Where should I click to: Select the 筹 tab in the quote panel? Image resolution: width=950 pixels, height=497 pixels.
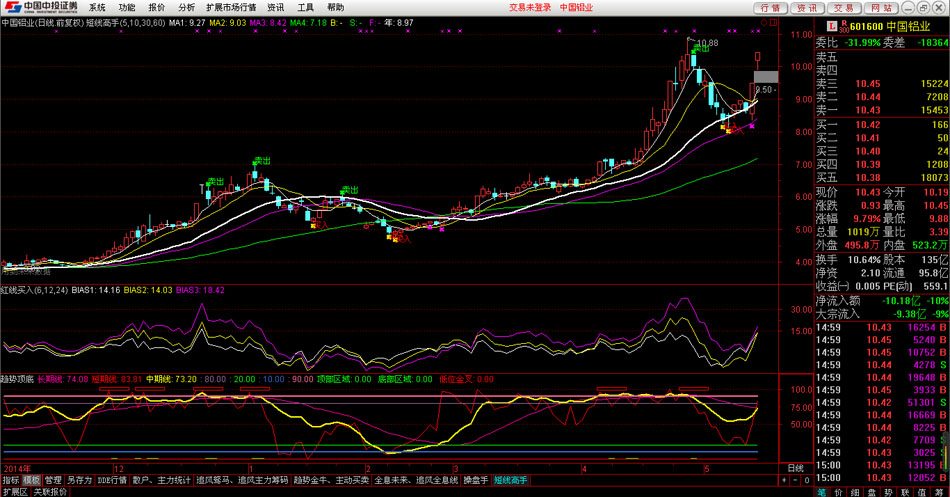(938, 492)
